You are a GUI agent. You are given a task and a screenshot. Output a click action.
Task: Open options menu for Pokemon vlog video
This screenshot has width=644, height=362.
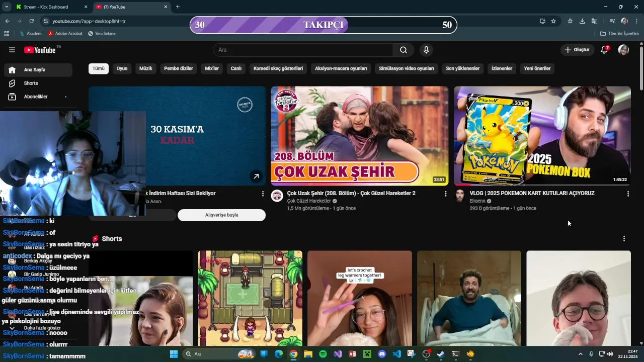(x=628, y=194)
